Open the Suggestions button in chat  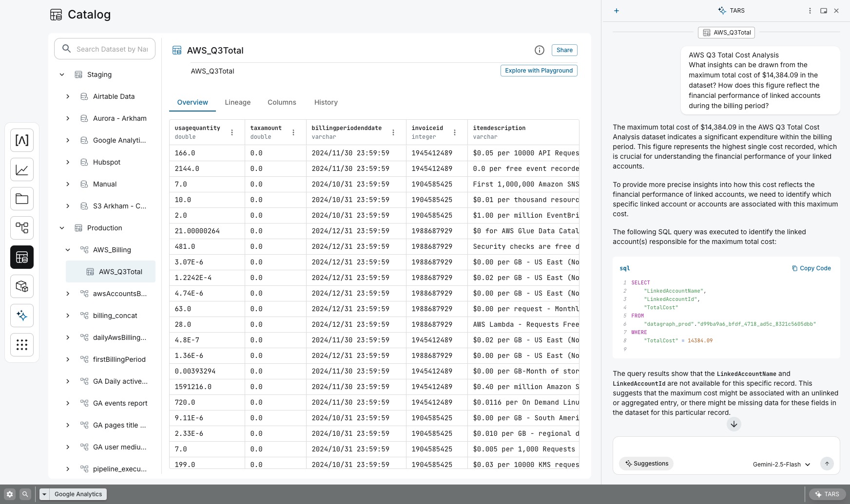click(646, 464)
